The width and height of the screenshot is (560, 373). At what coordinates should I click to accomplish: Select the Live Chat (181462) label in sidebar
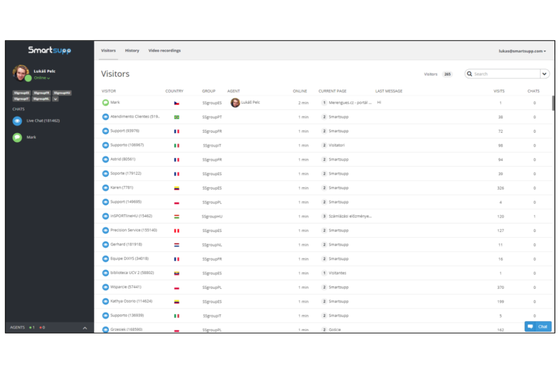coord(43,121)
